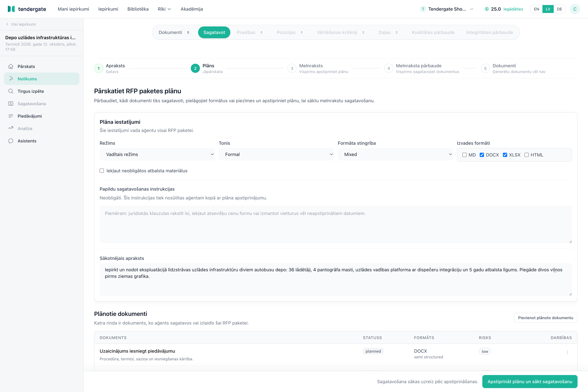Click step 1 Apraksts circle
The width and height of the screenshot is (588, 392).
[98, 68]
